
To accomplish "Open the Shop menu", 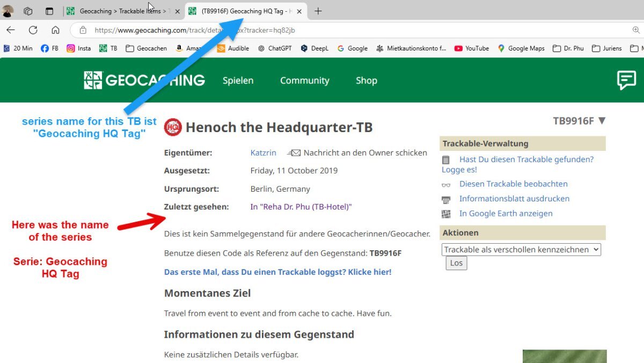I will click(x=367, y=81).
